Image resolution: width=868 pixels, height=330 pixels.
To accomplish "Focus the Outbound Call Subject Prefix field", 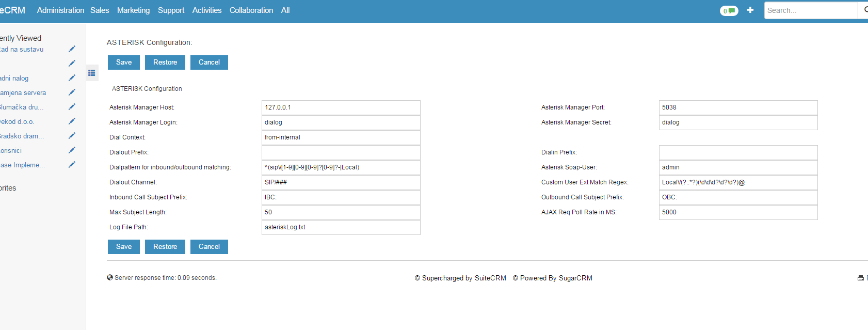I will coord(738,197).
